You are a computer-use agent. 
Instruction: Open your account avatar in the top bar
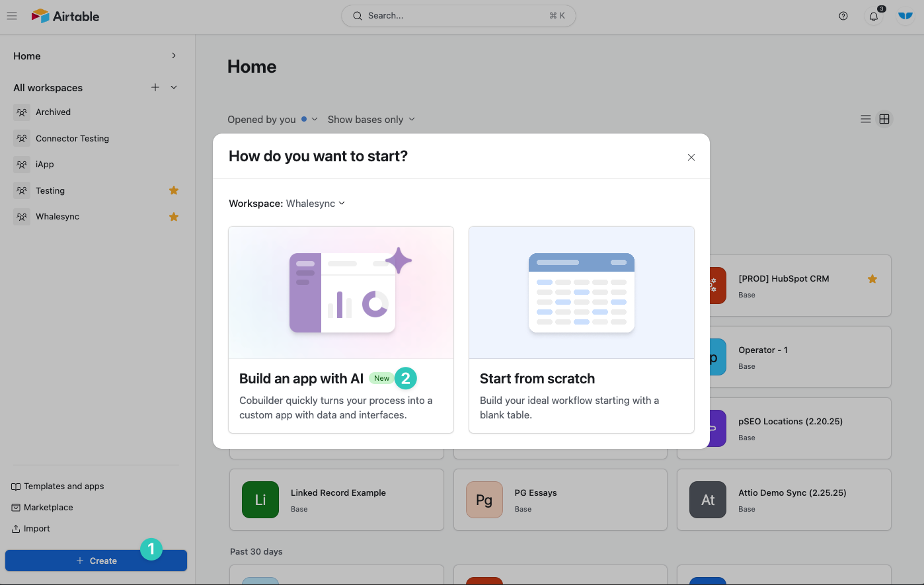[905, 15]
